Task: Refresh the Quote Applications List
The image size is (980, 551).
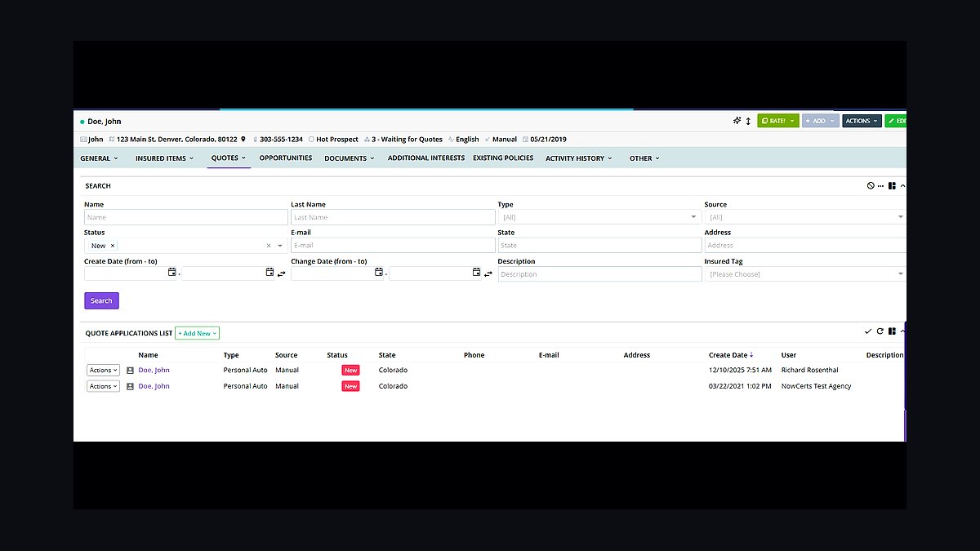Action: coord(880,331)
